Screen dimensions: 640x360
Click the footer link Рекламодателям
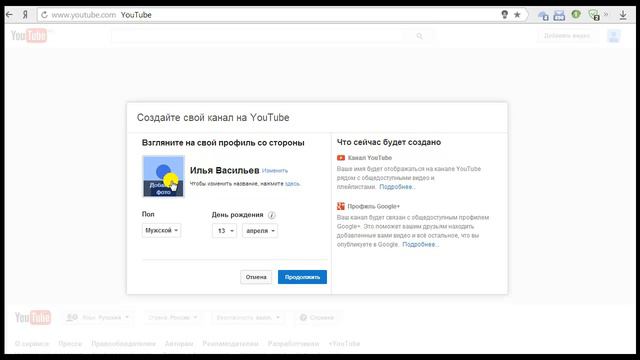(231, 344)
